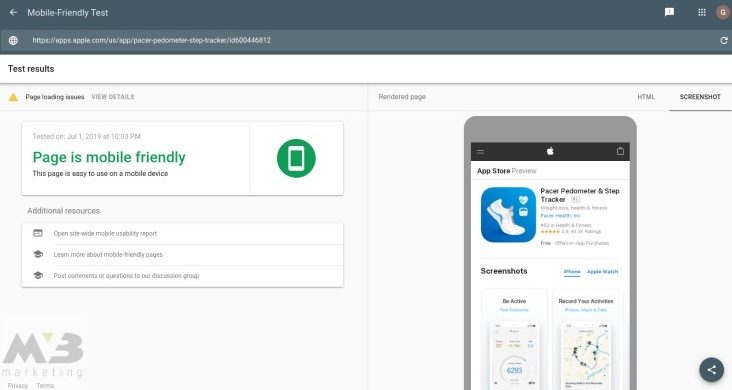Click the Record Your Activities screenshot thumbnail

(586, 340)
